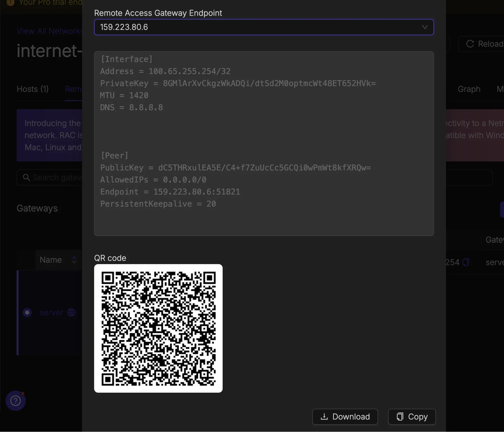Click the Reload circular arrow icon
This screenshot has height=432, width=504.
pos(470,44)
